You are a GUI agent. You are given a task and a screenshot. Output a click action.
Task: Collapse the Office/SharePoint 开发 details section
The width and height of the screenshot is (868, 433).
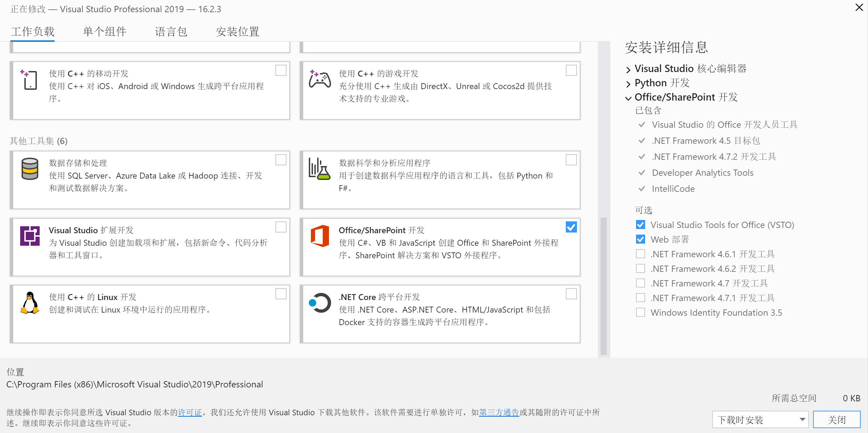[628, 98]
